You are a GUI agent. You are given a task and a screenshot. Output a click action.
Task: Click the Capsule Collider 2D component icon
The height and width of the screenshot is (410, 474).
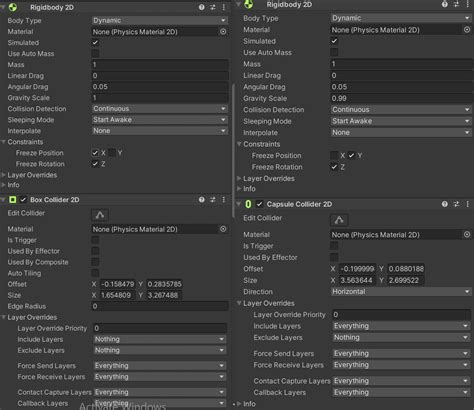point(248,204)
